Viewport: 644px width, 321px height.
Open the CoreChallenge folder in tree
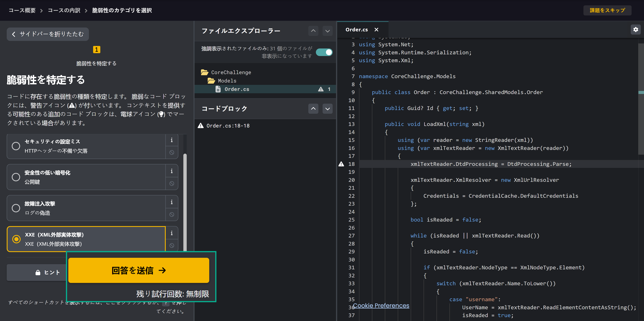point(231,72)
